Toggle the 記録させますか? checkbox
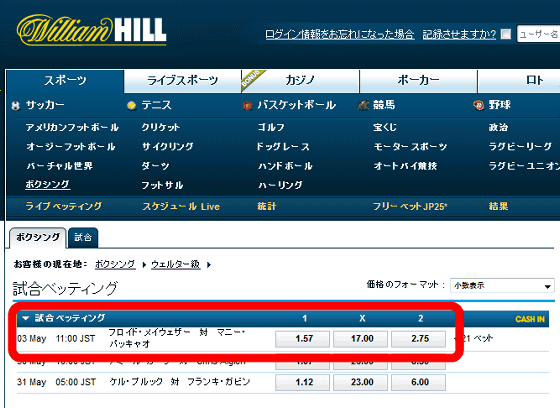Image resolution: width=560 pixels, height=408 pixels. [506, 34]
